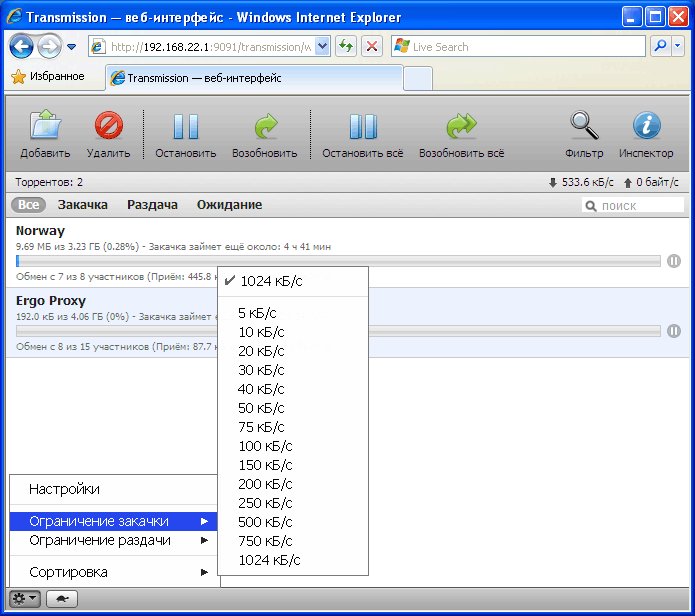
Task: Open Настройки from the gear menu
Action: [113, 489]
